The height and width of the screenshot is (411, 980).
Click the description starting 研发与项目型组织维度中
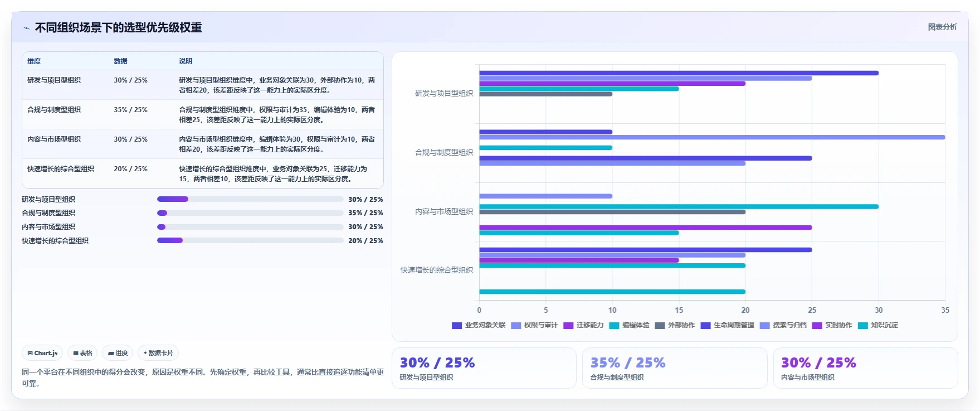[277, 85]
